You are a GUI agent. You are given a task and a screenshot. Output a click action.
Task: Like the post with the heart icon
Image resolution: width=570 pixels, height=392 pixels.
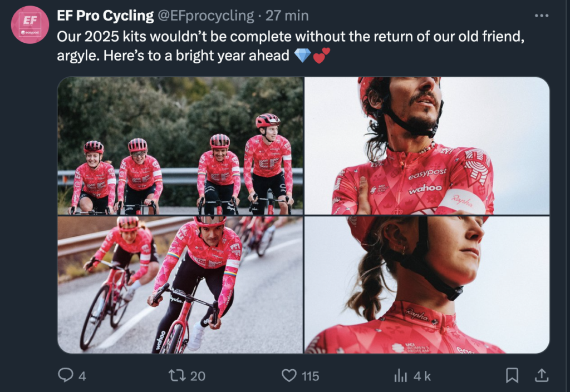(289, 376)
